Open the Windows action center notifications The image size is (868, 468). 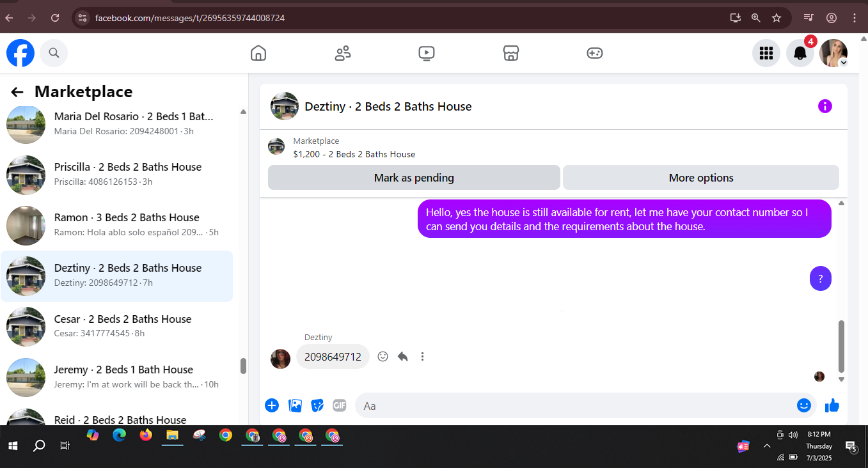point(851,446)
